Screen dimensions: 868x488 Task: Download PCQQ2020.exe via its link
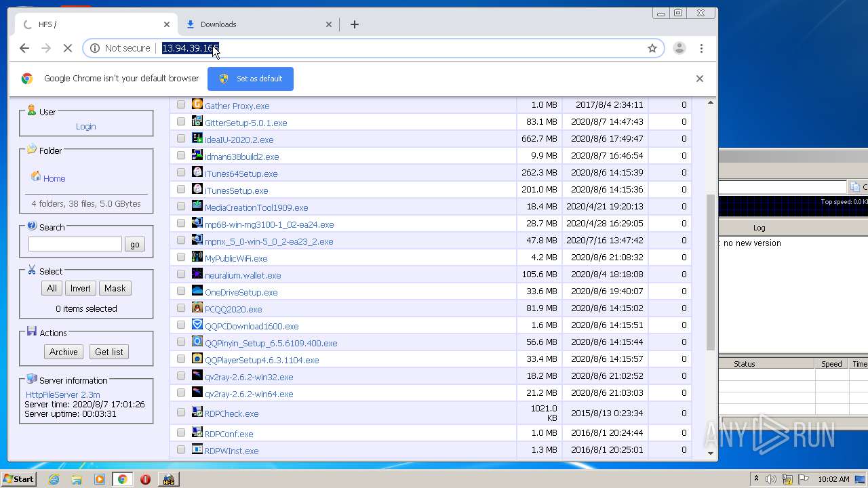pyautogui.click(x=233, y=309)
